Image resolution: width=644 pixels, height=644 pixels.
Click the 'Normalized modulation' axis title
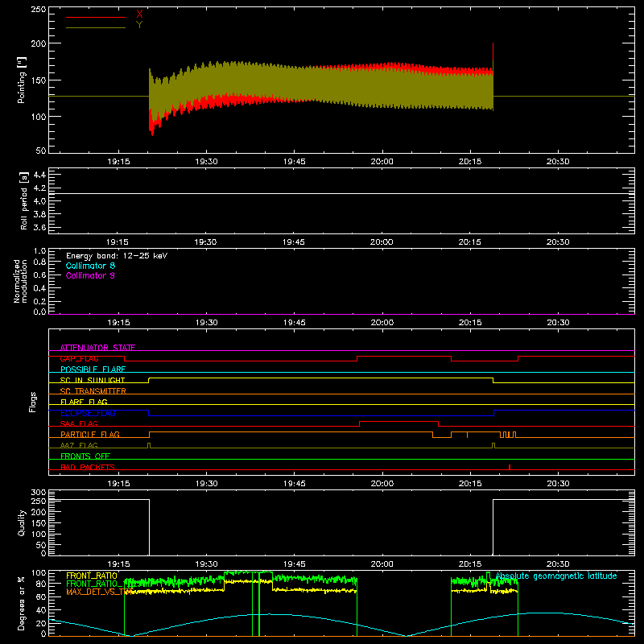20,281
